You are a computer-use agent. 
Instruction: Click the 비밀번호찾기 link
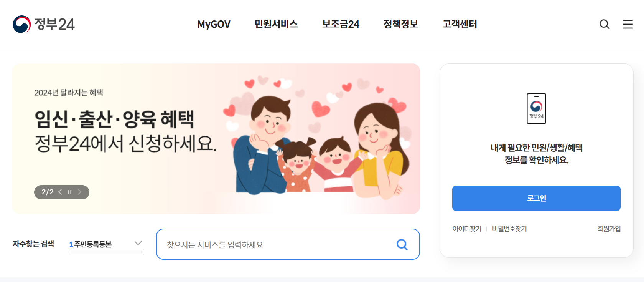[509, 229]
